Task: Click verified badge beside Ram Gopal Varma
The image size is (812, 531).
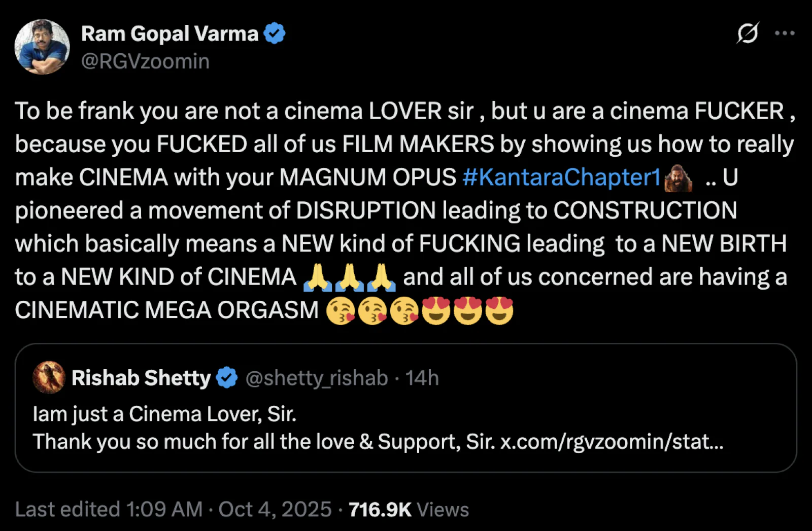Action: tap(275, 33)
